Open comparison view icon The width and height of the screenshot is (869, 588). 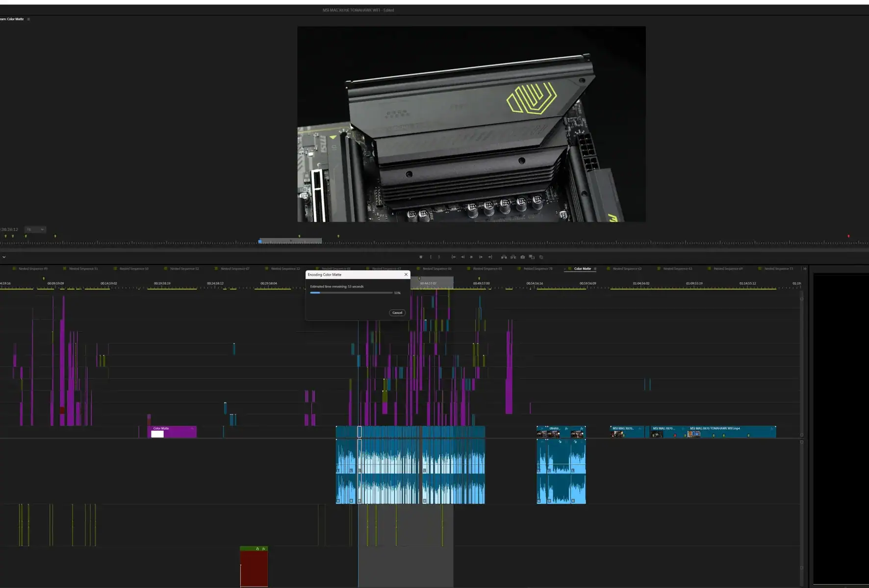pos(532,257)
